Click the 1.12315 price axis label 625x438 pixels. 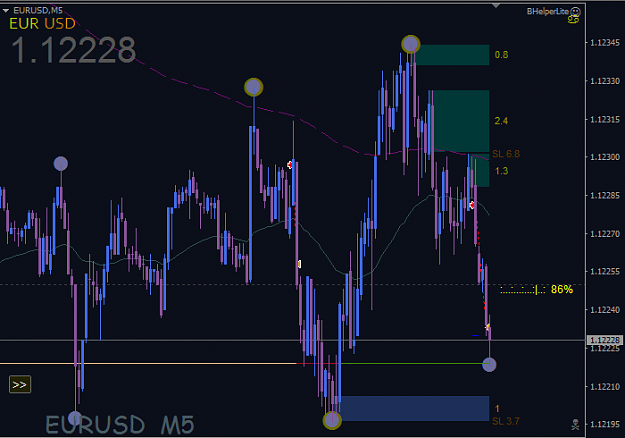605,119
